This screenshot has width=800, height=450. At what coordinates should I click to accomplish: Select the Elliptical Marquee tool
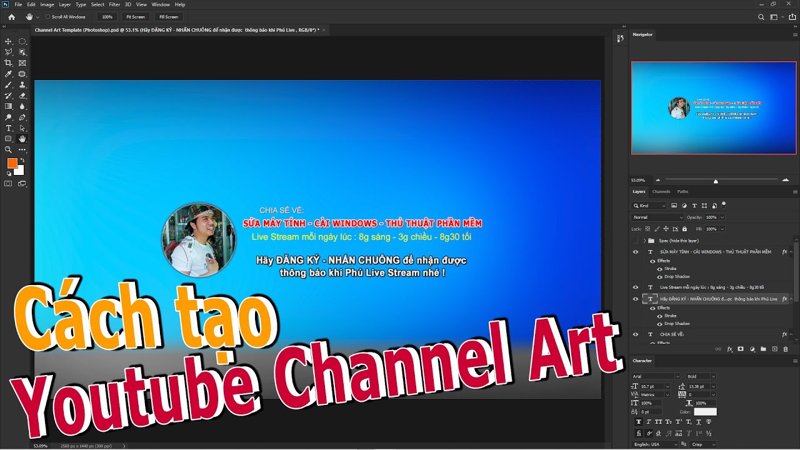click(22, 41)
